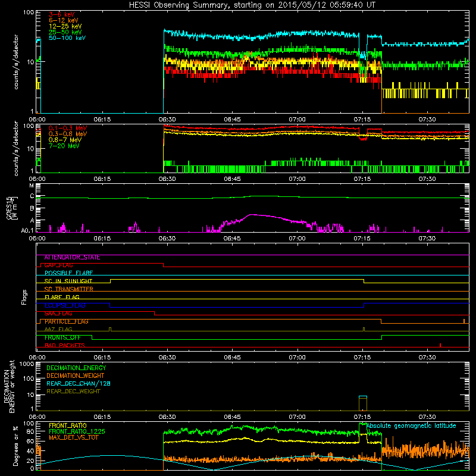Select the 25-50 keV legend label
The image size is (476, 476).
[x=65, y=32]
